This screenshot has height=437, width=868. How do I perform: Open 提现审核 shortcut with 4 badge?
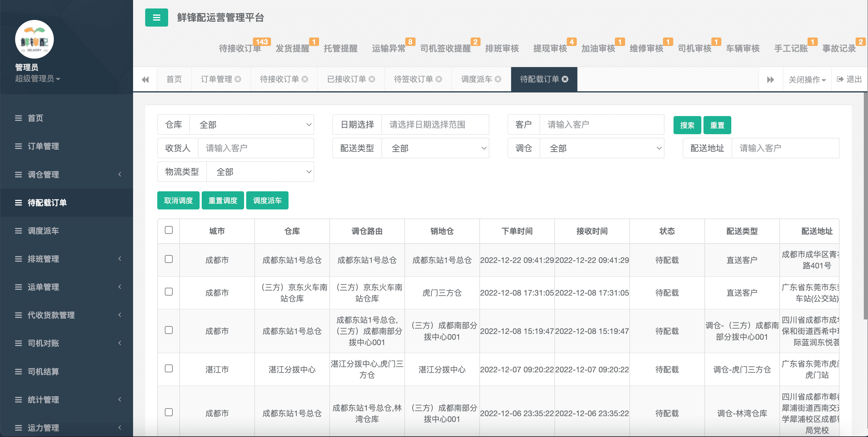(550, 48)
